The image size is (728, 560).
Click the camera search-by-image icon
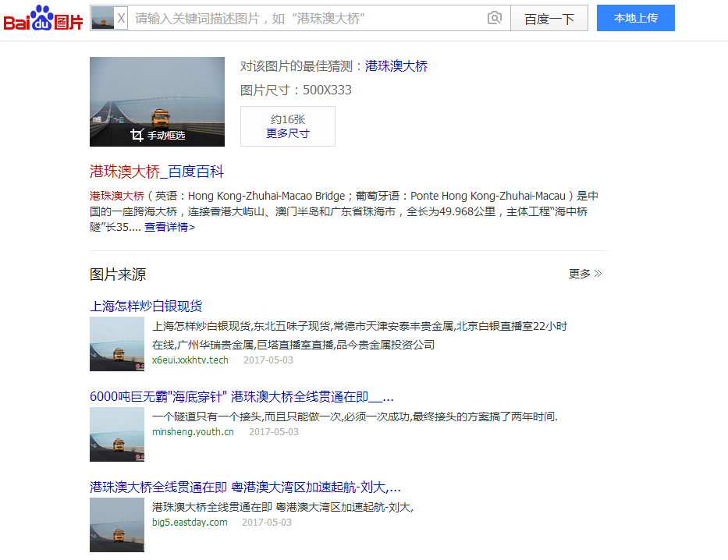tap(495, 17)
